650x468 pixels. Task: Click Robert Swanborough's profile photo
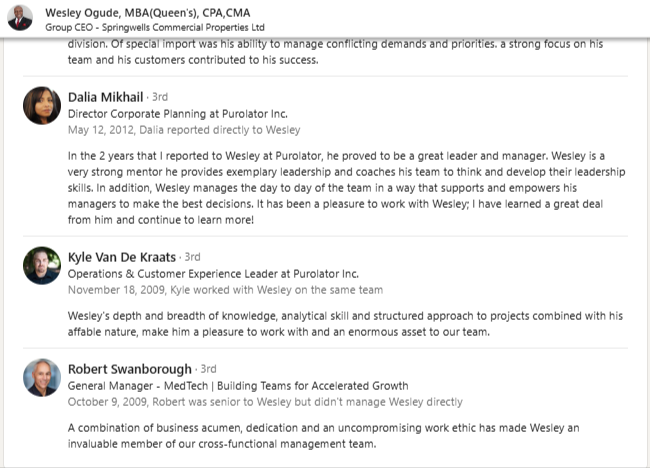[x=42, y=377]
